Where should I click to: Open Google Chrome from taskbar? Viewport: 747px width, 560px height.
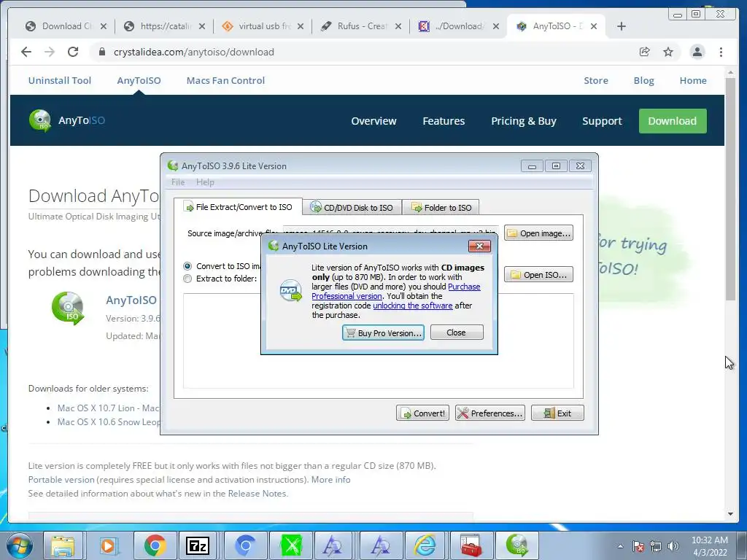(155, 545)
